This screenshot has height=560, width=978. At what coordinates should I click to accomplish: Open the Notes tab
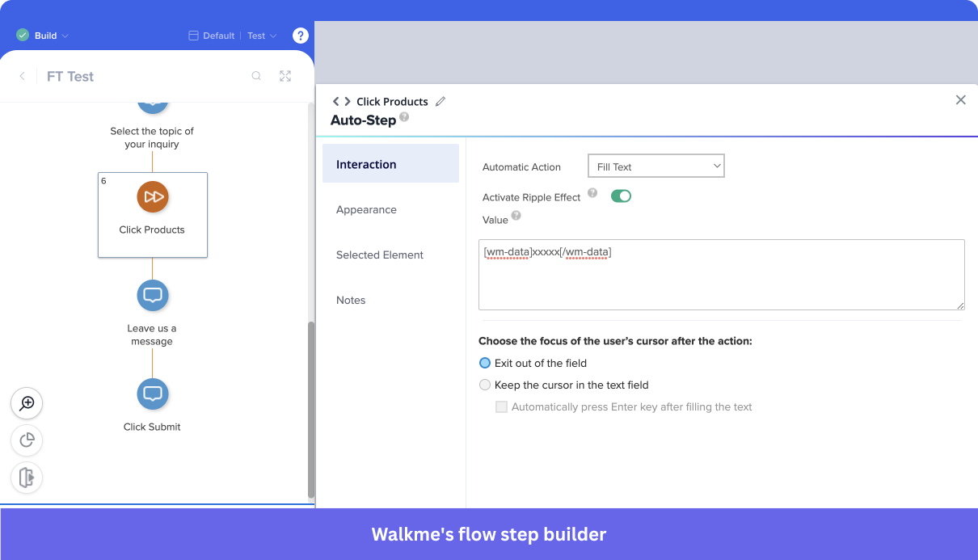pos(351,300)
